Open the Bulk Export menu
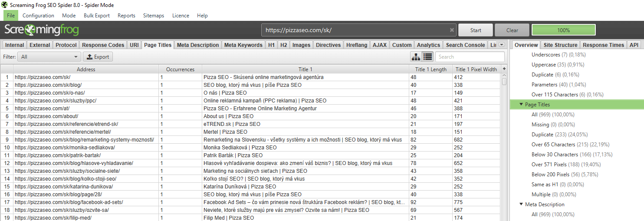This screenshot has height=221, width=644. (97, 16)
